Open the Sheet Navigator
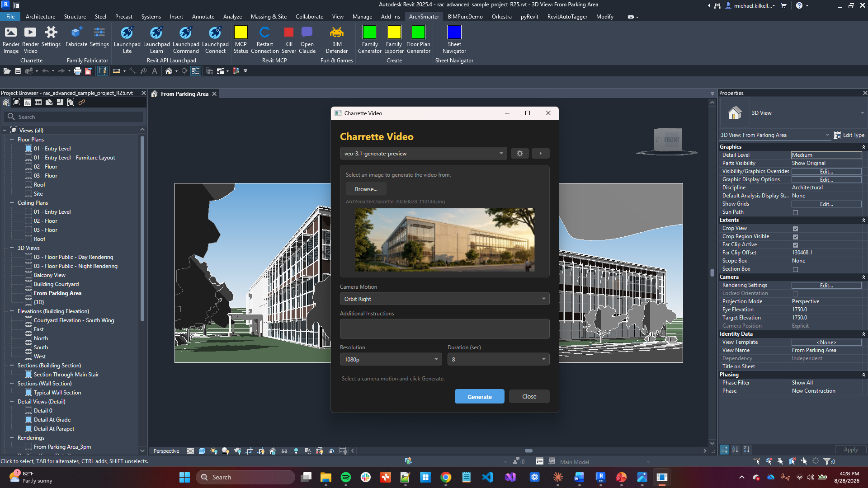This screenshot has width=868, height=488. [454, 40]
